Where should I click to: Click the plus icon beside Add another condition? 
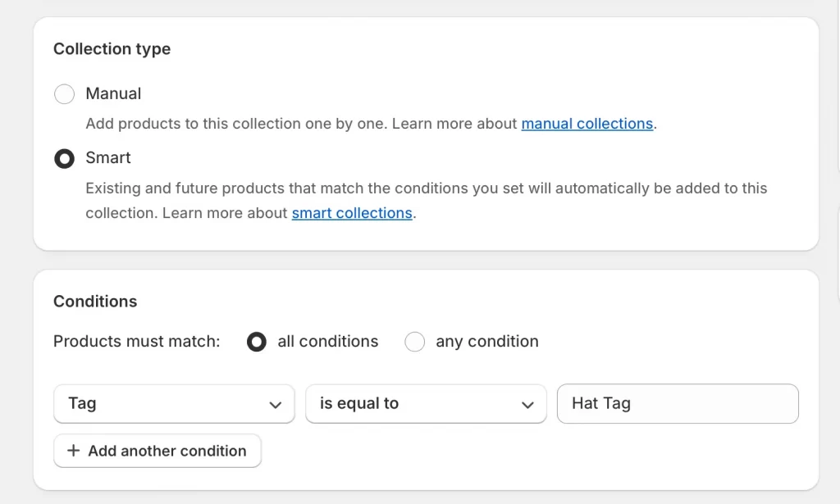[x=72, y=451]
